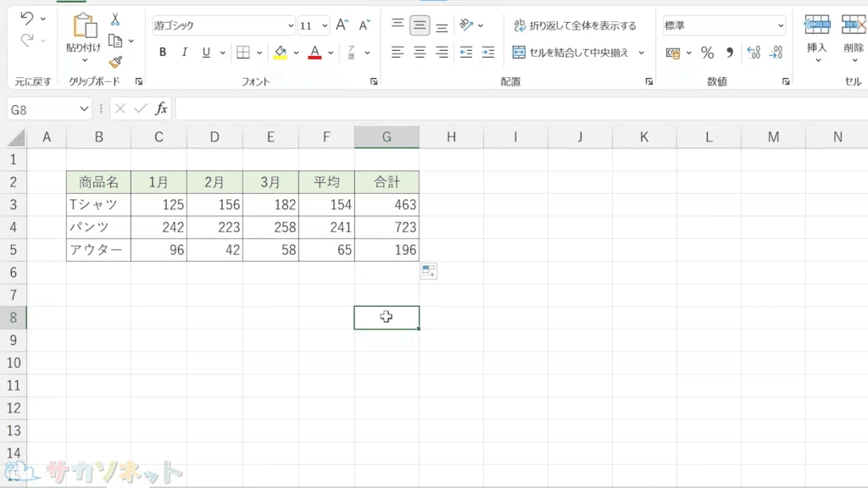Decrease font size with small A
This screenshot has height=488, width=868.
(364, 25)
